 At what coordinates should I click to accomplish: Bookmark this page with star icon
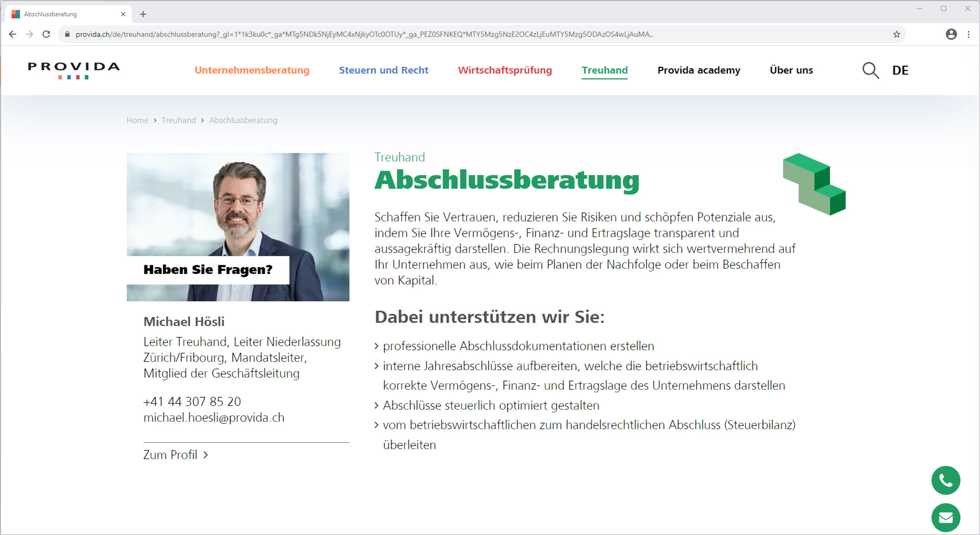coord(896,34)
